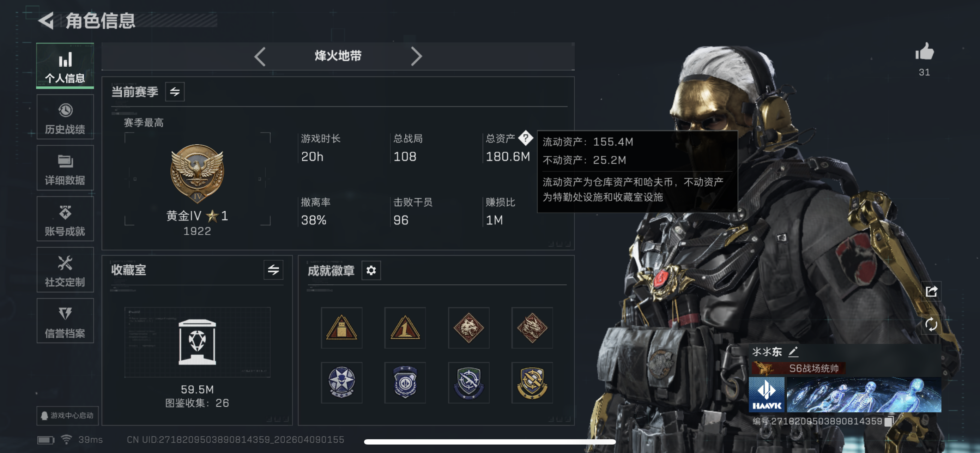Open the 信誉档案 section
Screen dimensions: 980x453
click(x=65, y=321)
